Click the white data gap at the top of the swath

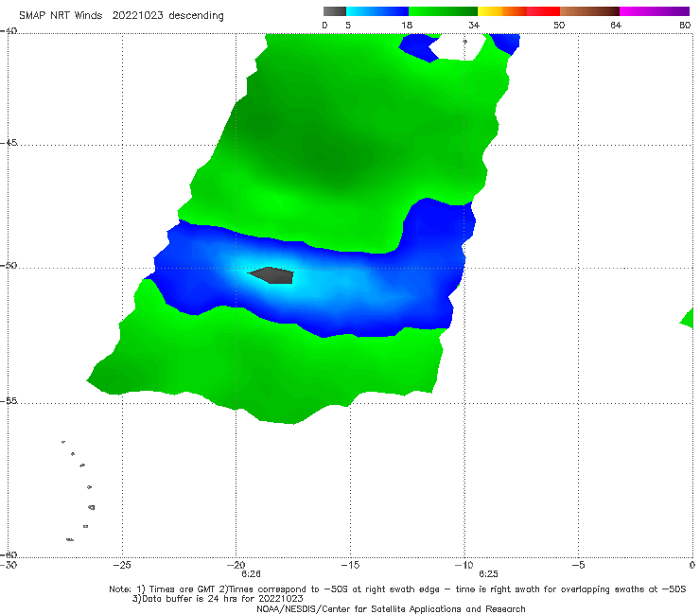459,46
